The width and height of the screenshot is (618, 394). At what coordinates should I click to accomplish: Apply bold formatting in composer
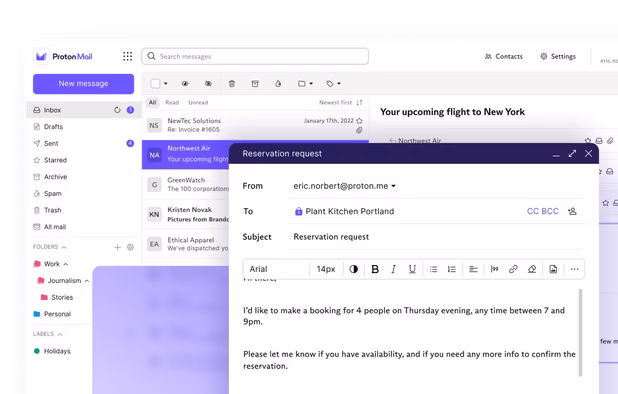pos(375,269)
